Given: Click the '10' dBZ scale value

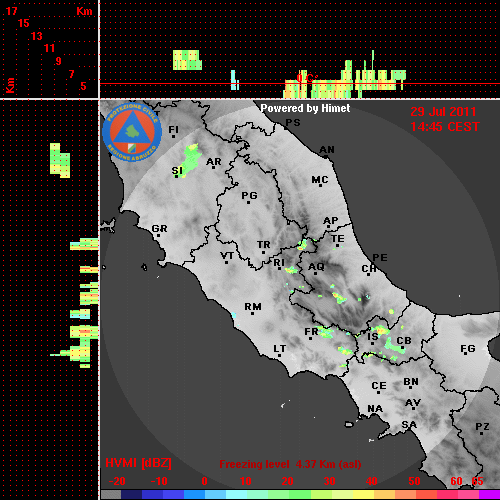Looking at the screenshot, I should [246, 481].
